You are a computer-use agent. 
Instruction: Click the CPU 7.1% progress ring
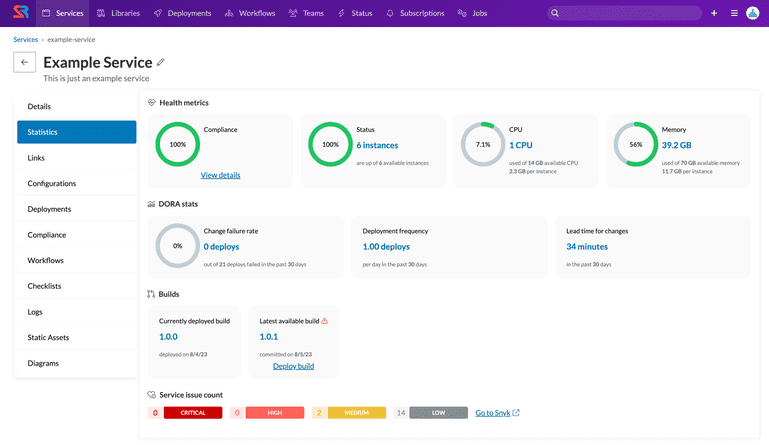[483, 144]
